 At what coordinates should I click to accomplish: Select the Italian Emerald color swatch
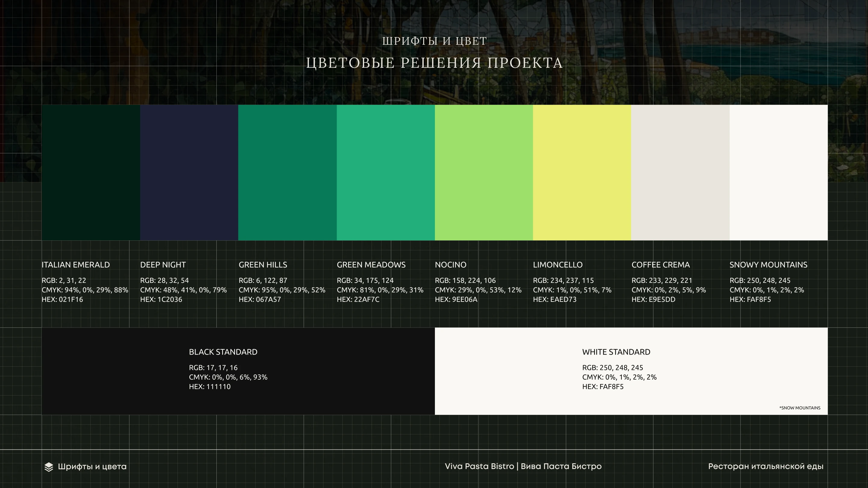pos(91,172)
